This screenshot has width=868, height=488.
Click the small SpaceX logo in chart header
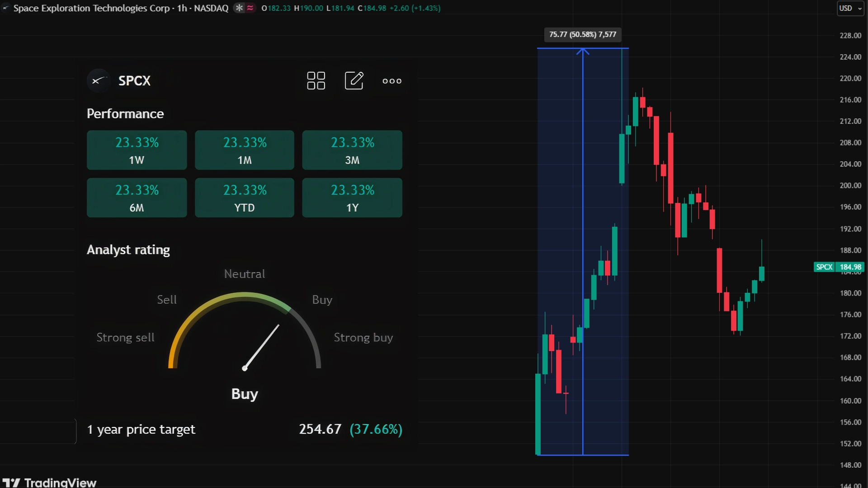tap(5, 8)
